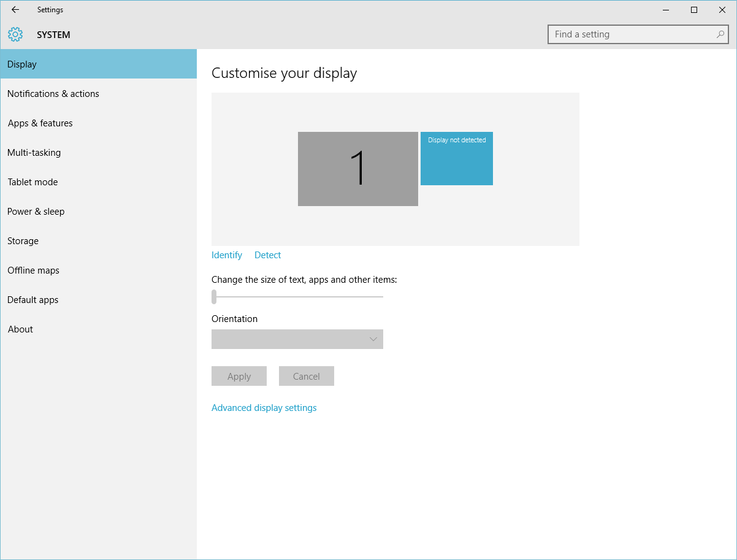Select monitor 1 in display preview
The height and width of the screenshot is (560, 737).
(x=358, y=169)
